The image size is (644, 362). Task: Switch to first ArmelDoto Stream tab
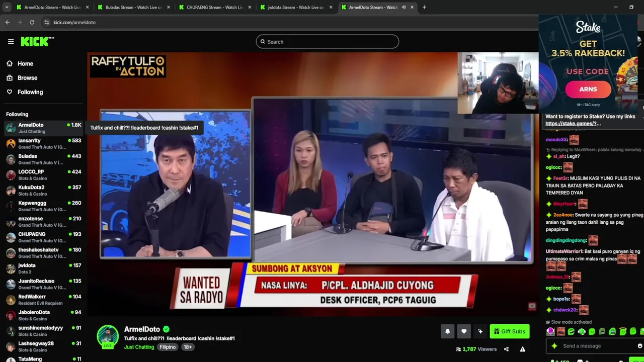coord(52,8)
